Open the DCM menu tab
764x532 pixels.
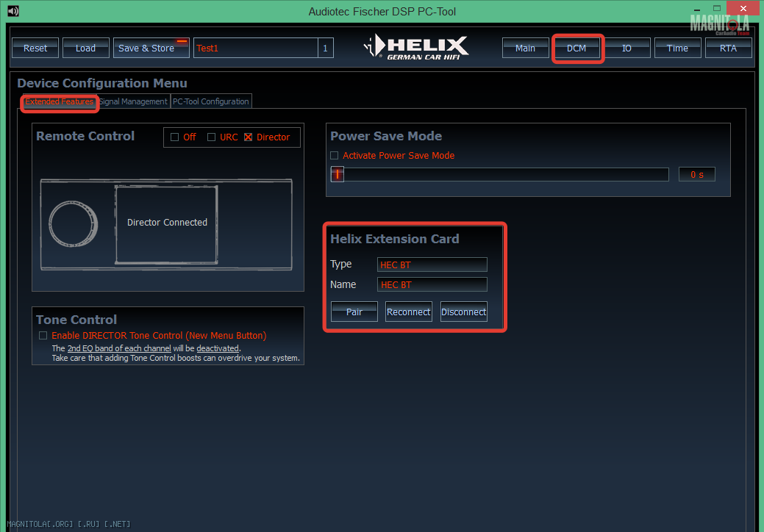tap(576, 48)
